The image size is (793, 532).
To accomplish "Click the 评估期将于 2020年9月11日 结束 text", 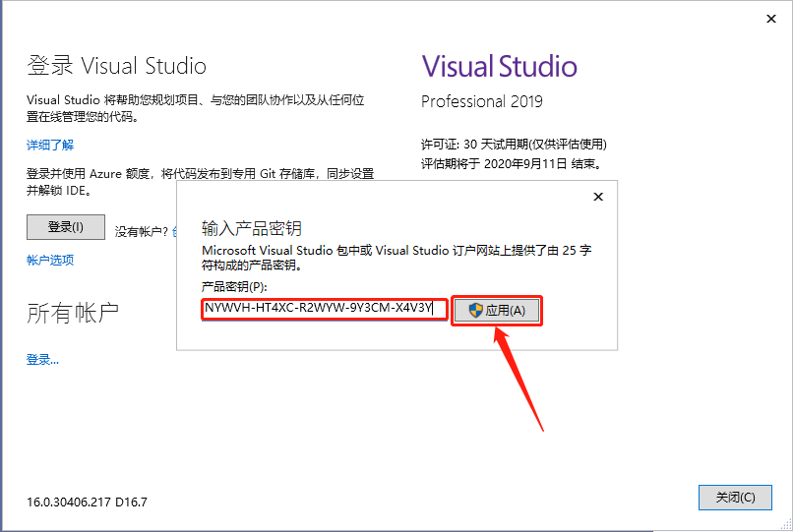I will tap(512, 164).
